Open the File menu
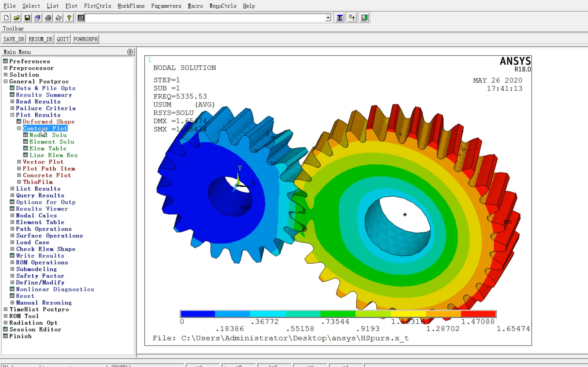588x367 pixels. point(9,6)
